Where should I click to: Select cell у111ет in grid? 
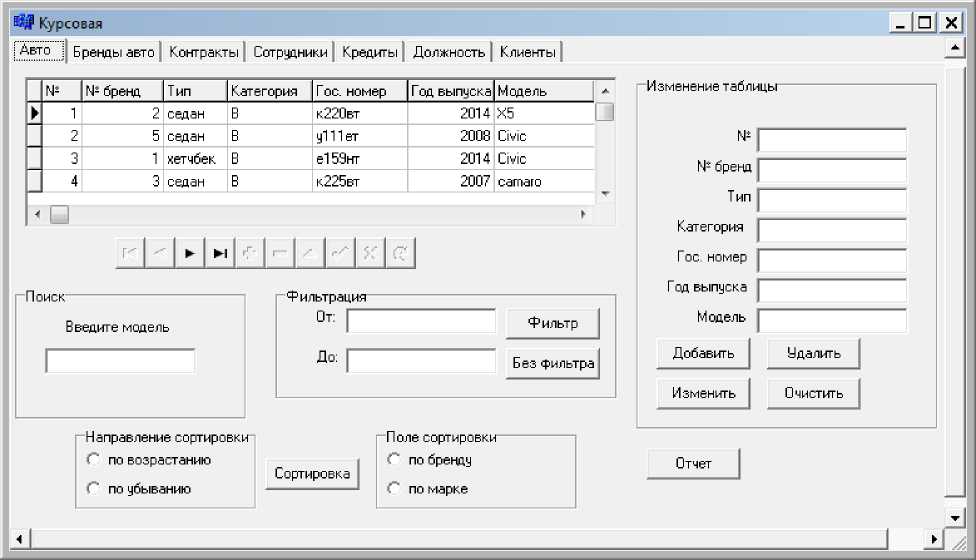point(360,136)
